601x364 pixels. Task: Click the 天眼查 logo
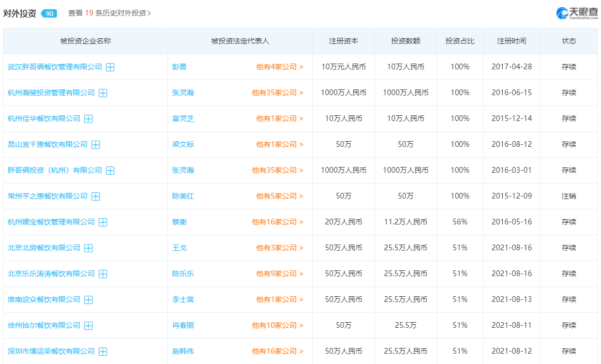click(x=577, y=13)
